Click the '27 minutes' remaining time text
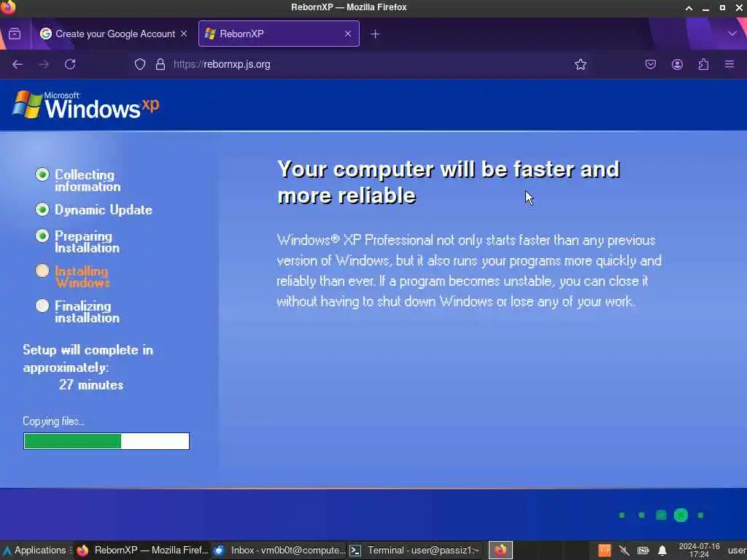 (x=91, y=385)
